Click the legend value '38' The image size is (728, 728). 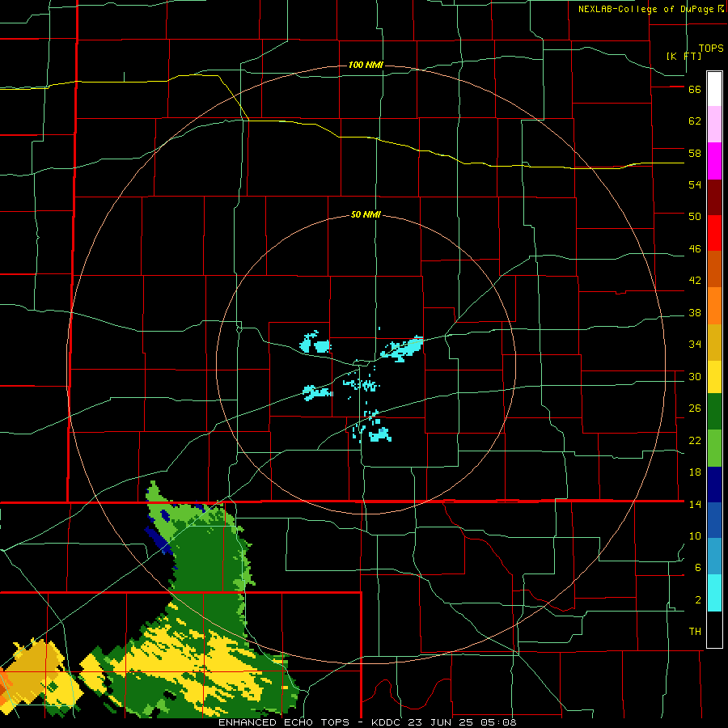click(x=695, y=313)
